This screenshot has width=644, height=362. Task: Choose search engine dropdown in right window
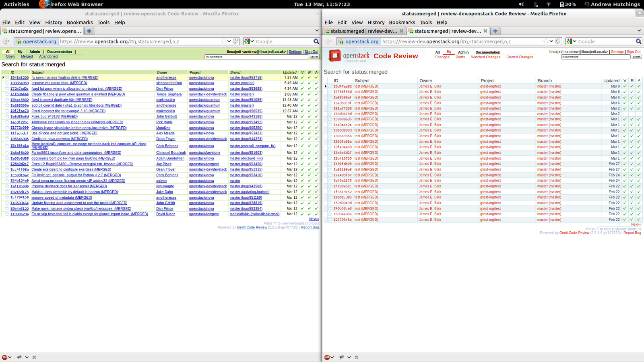(x=572, y=41)
